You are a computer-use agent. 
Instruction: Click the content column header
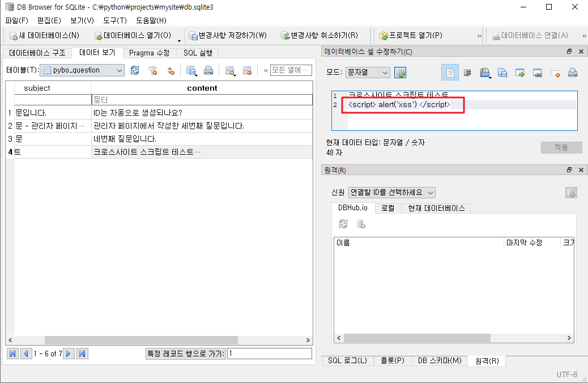pyautogui.click(x=202, y=88)
